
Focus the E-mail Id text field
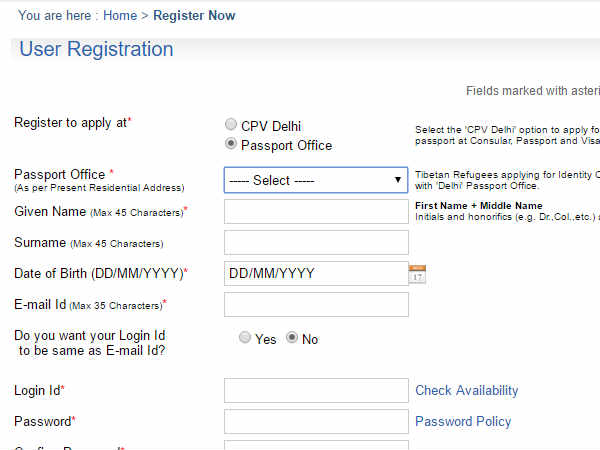pos(316,304)
